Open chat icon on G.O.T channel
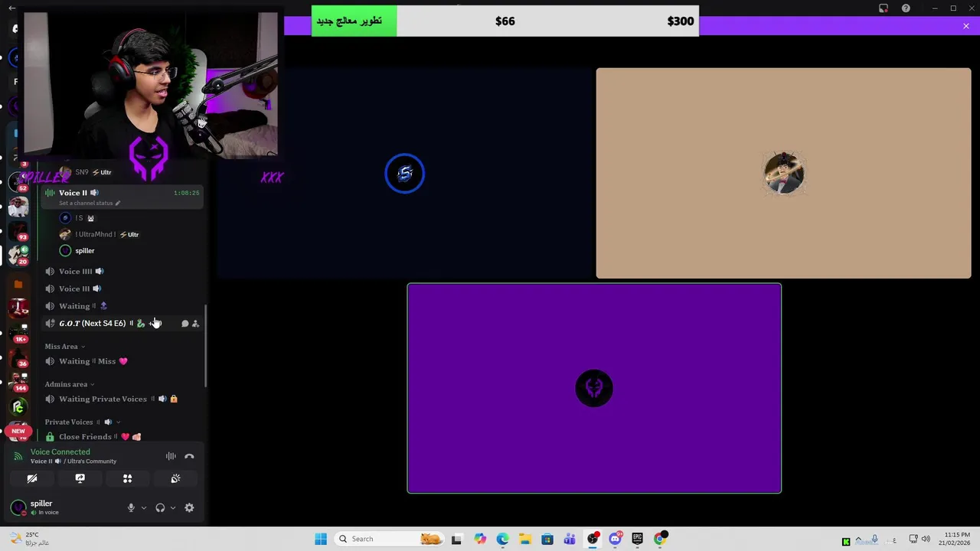This screenshot has height=551, width=980. click(x=185, y=324)
